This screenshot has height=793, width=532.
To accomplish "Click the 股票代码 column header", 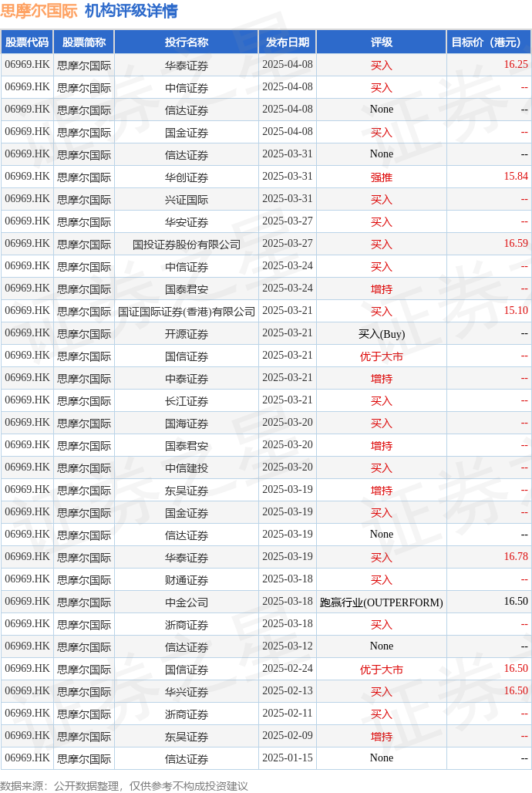I will (x=27, y=42).
